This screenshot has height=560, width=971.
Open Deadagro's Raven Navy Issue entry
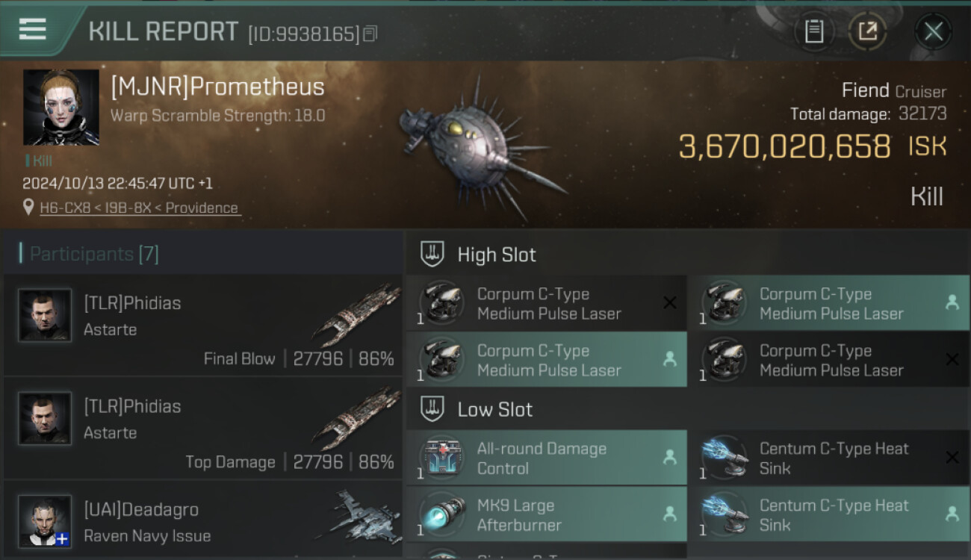pos(203,520)
